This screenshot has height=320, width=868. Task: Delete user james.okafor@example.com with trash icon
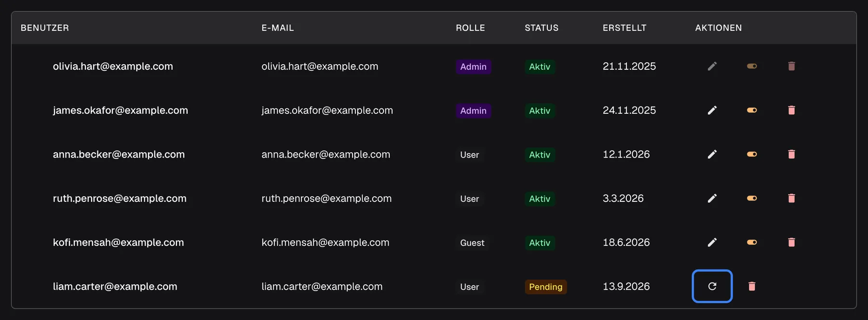(x=791, y=110)
